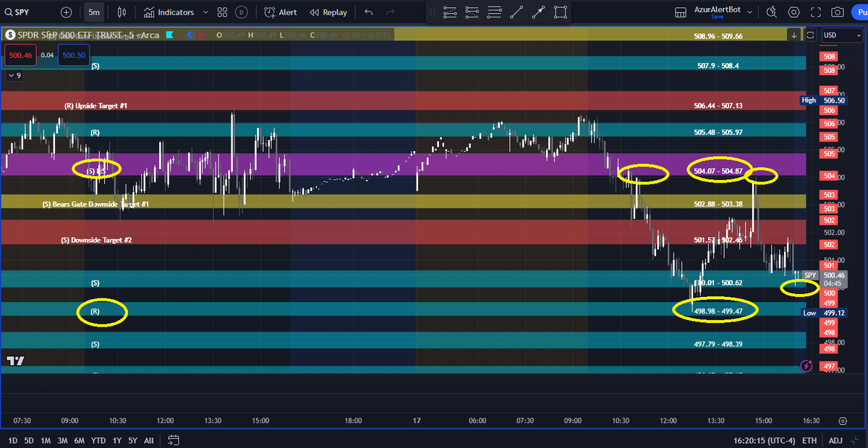Set the date range to All
This screenshot has width=868, height=448.
point(149,440)
